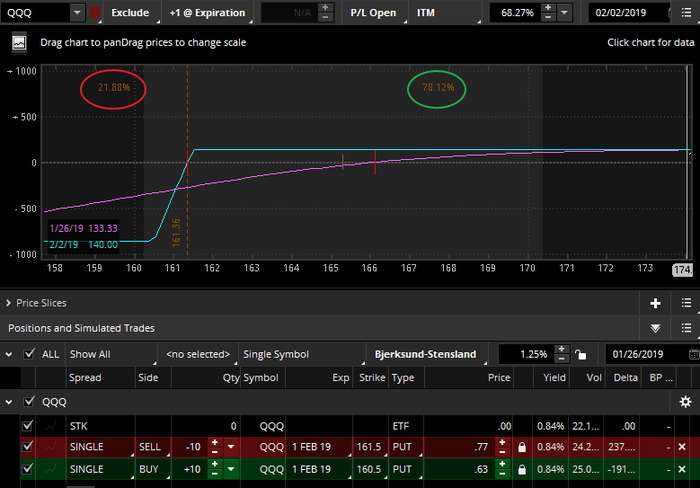Collapse Positions and Simulated Trades triangle icon
This screenshot has height=488, width=700.
tap(655, 328)
